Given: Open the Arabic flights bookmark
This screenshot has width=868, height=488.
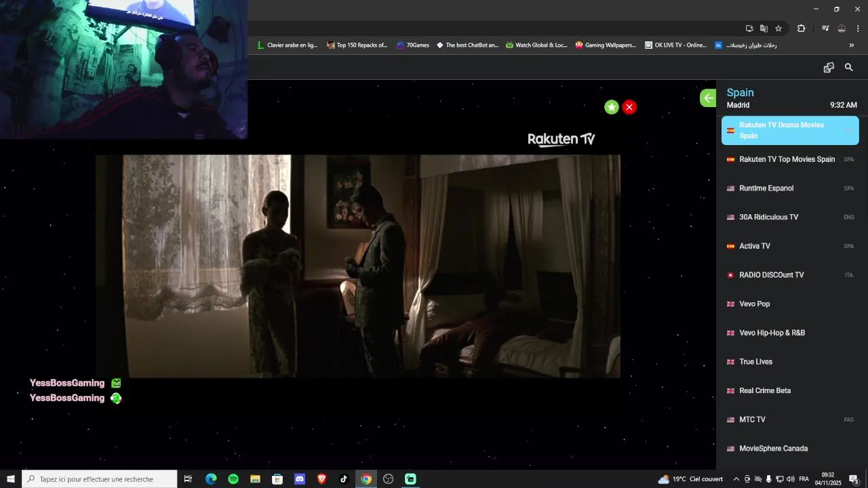Looking at the screenshot, I should [746, 45].
